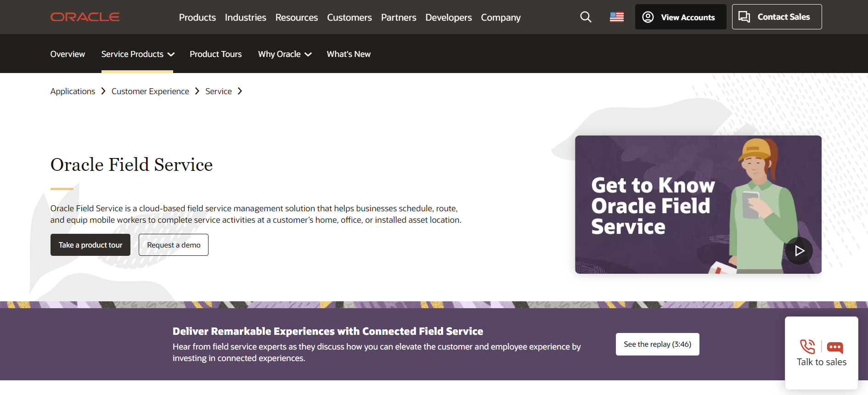Open the Product Tours tab
This screenshot has width=868, height=395.
tap(215, 54)
